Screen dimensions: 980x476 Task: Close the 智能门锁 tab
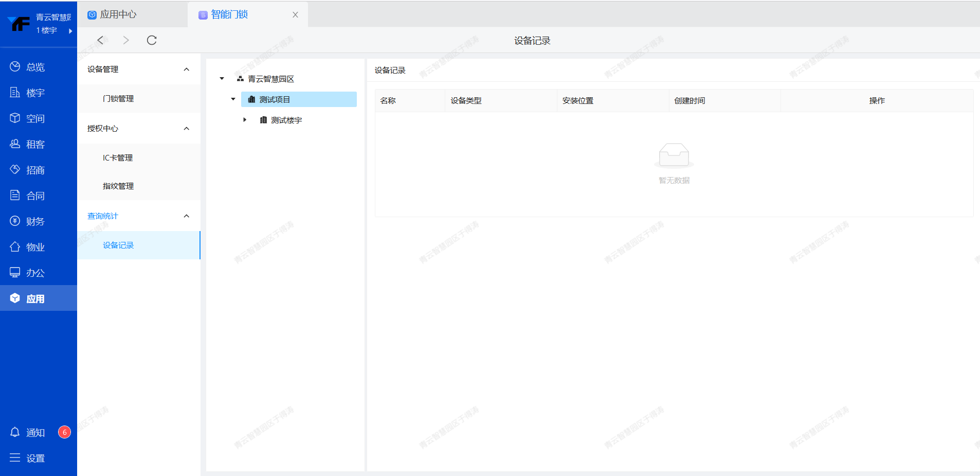point(295,15)
